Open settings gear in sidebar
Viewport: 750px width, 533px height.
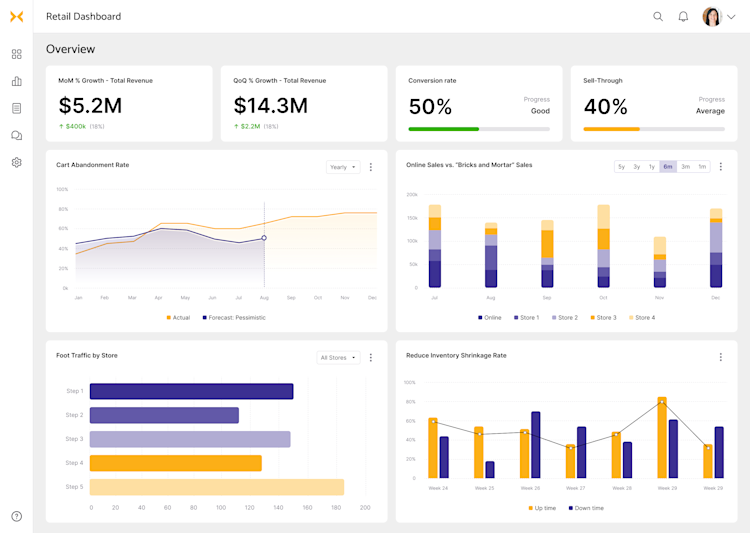pos(17,162)
